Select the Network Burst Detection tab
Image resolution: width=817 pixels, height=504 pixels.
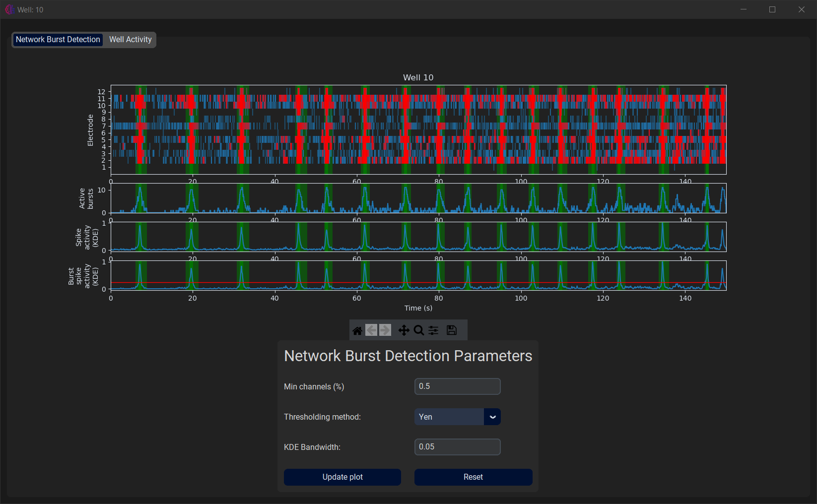tap(58, 40)
